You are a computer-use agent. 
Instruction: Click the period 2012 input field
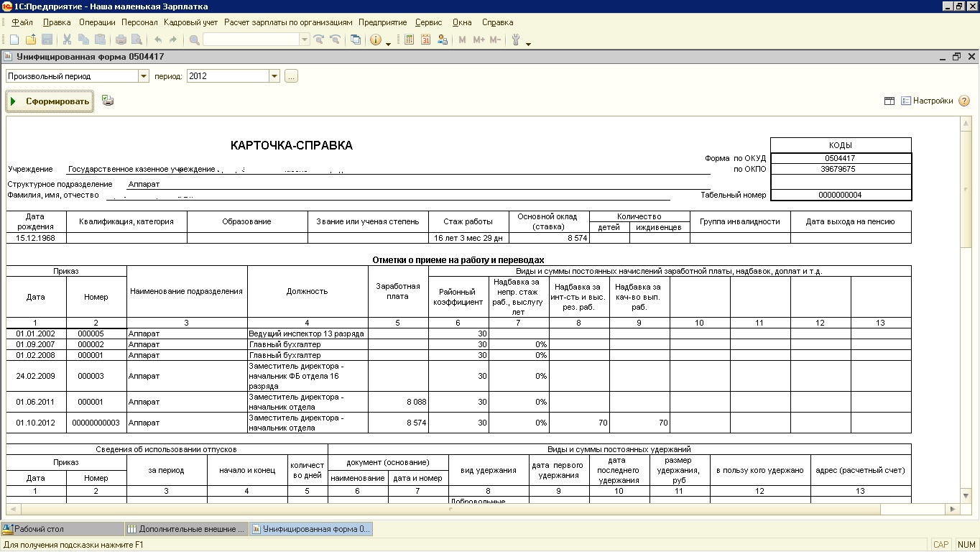pyautogui.click(x=228, y=75)
